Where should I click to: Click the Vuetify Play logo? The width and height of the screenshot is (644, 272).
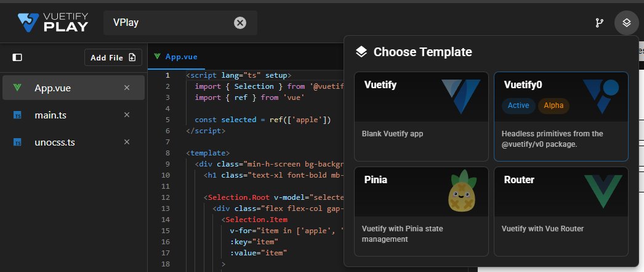tap(53, 23)
